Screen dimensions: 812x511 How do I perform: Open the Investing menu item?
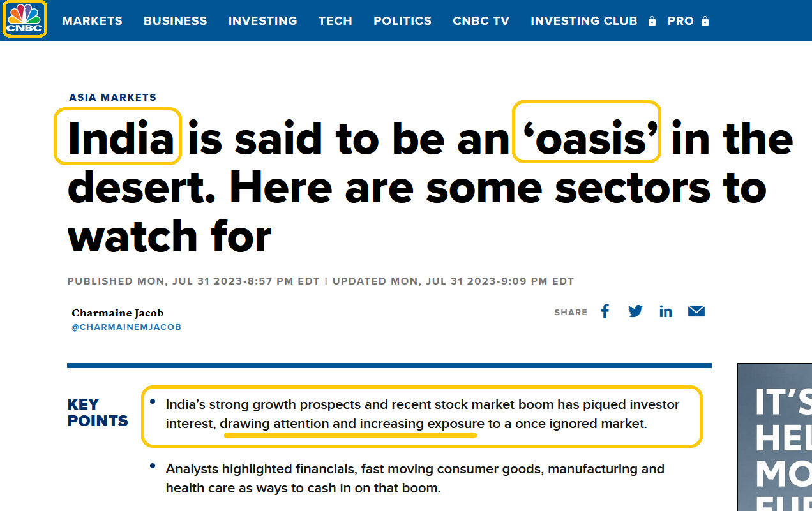coord(262,21)
